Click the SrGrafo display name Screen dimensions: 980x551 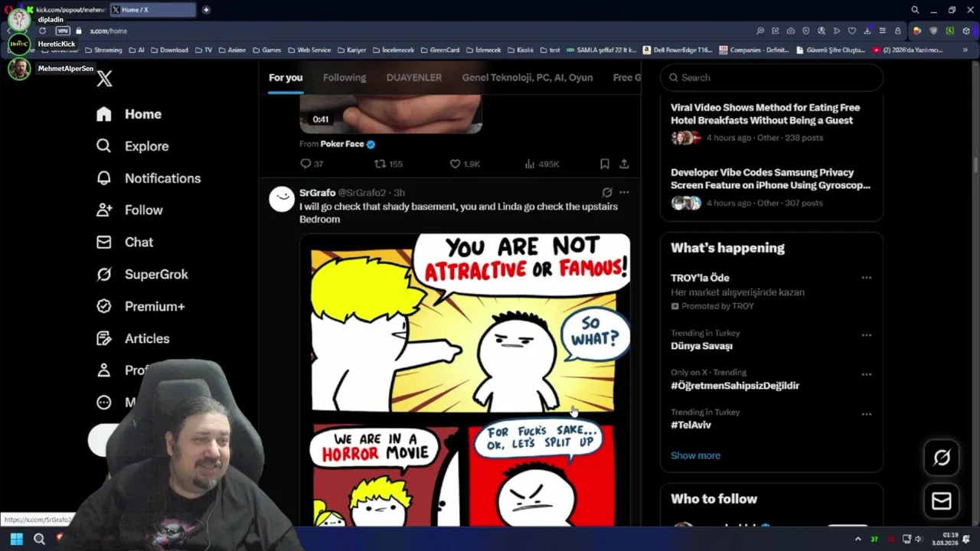pyautogui.click(x=317, y=193)
